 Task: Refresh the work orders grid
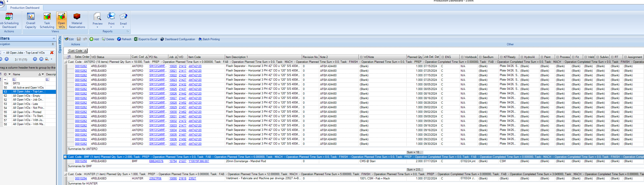[124, 39]
